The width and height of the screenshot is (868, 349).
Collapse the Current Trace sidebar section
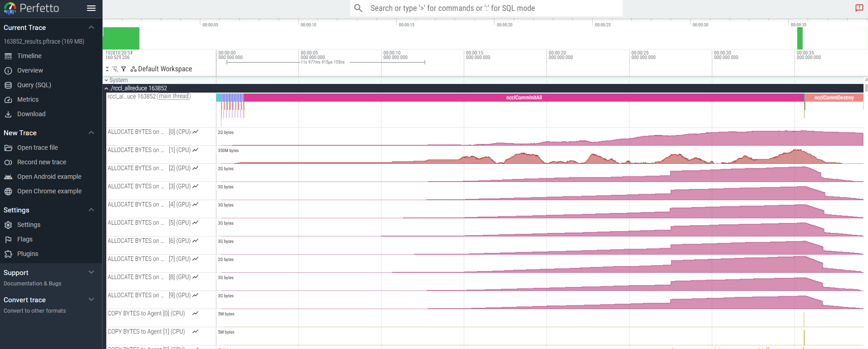(x=91, y=28)
